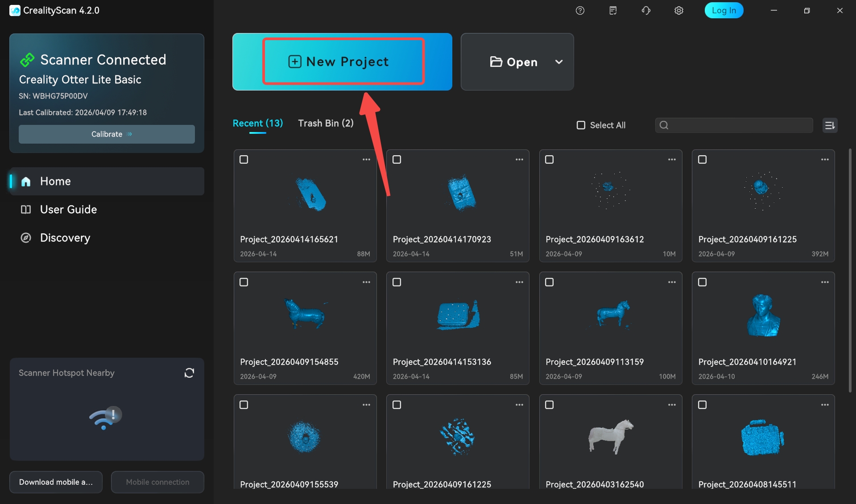
Task: Open more options for Project_20260414170923
Action: (x=519, y=160)
